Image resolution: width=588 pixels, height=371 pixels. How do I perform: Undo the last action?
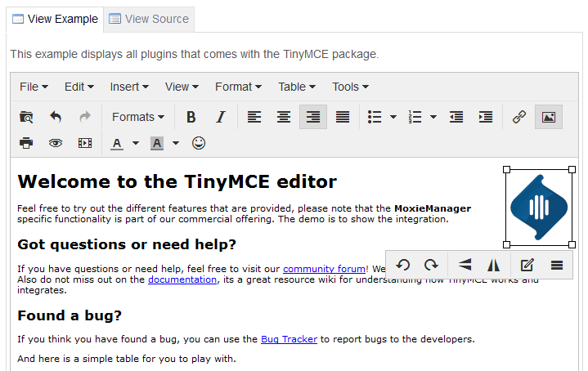click(56, 118)
